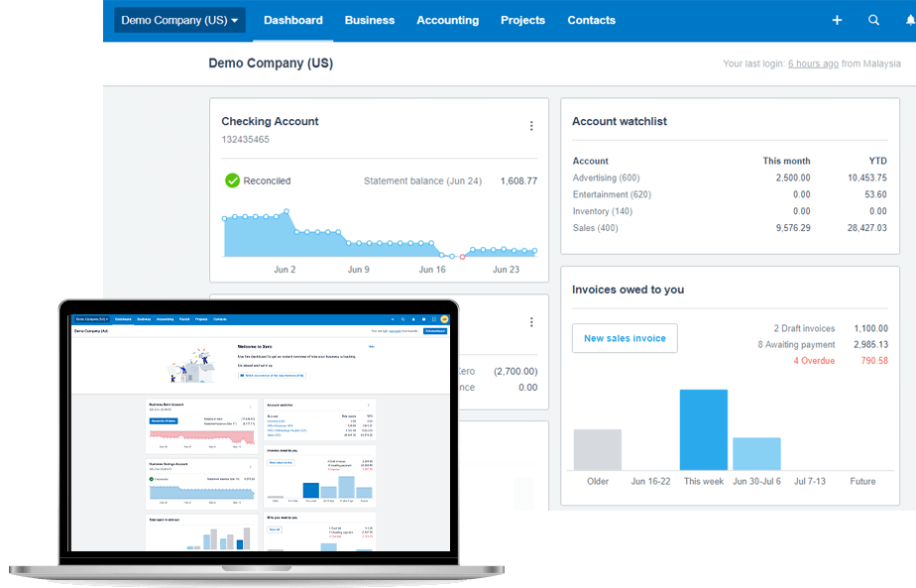
Task: Open the Demo Company (US) organization dropdown
Action: (178, 20)
